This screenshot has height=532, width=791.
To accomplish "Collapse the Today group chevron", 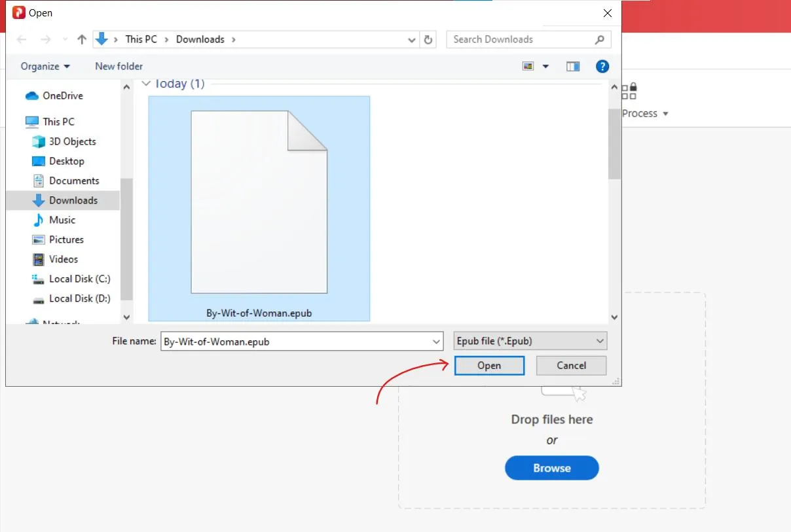I will 147,84.
